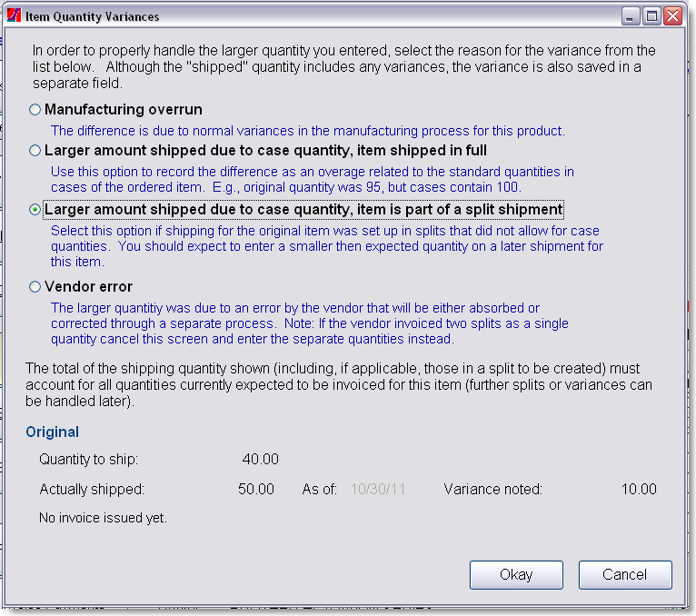This screenshot has width=696, height=616.
Task: Dismiss the dialog using Cancel
Action: pos(625,575)
